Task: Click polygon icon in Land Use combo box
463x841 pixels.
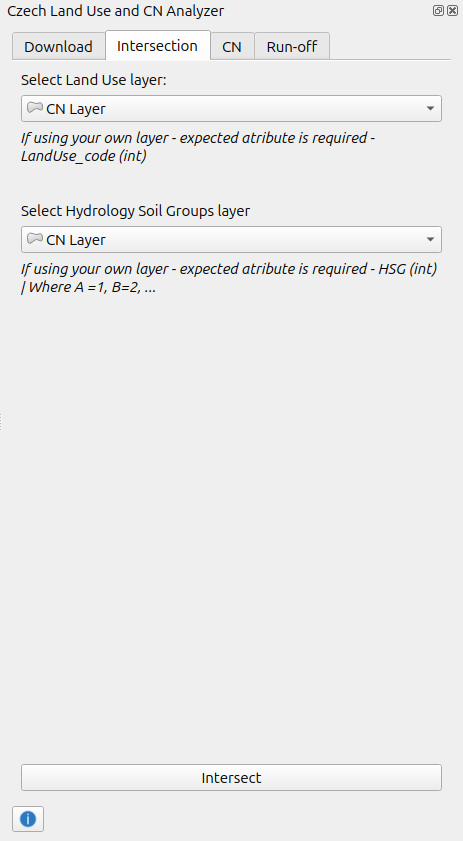Action: coord(35,108)
